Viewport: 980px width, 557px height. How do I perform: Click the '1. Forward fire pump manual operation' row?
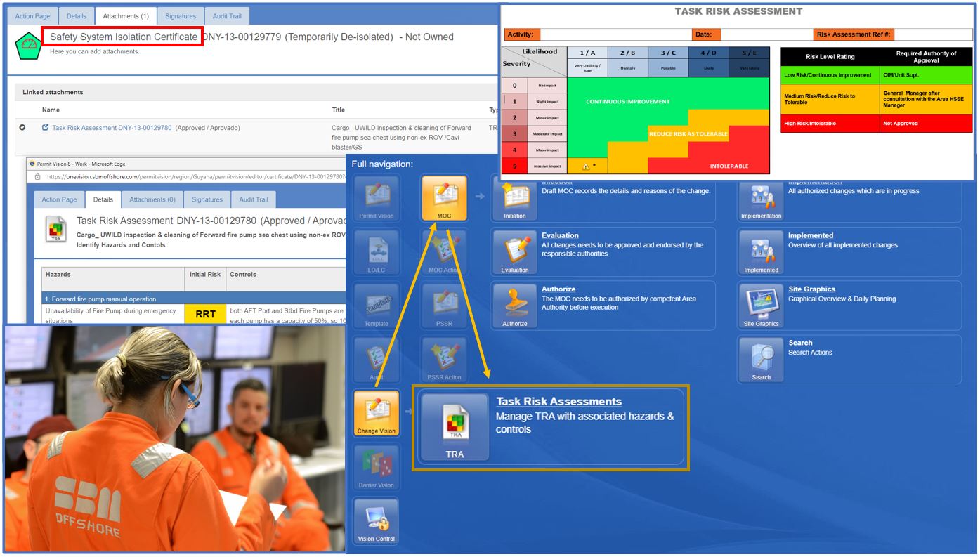(x=193, y=299)
